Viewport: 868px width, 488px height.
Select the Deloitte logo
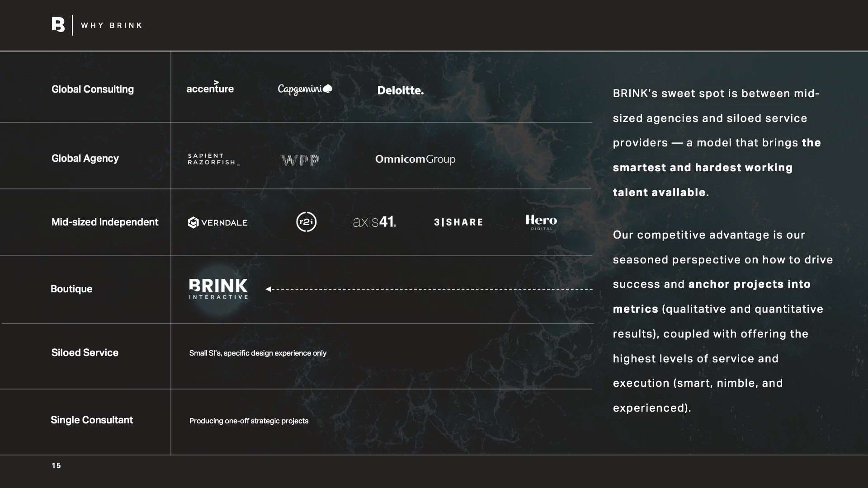point(401,90)
